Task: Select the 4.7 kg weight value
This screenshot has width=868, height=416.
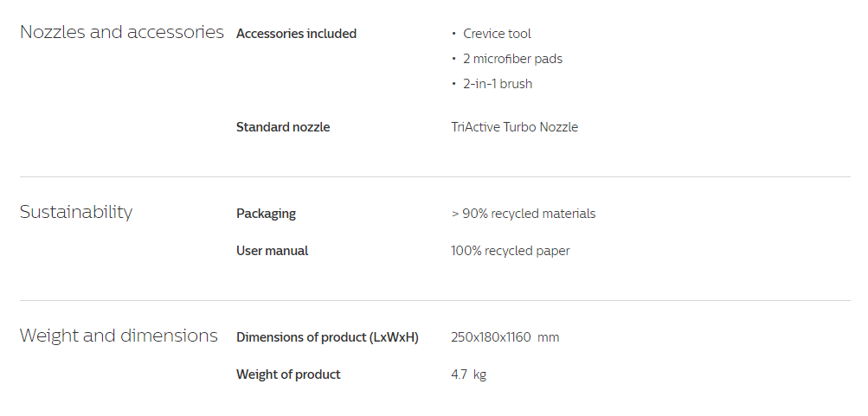Action: tap(468, 374)
